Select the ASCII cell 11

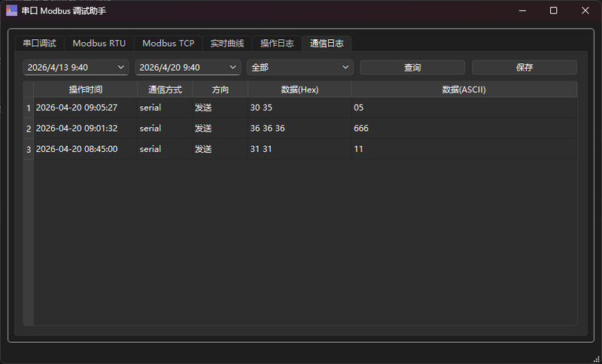click(464, 149)
